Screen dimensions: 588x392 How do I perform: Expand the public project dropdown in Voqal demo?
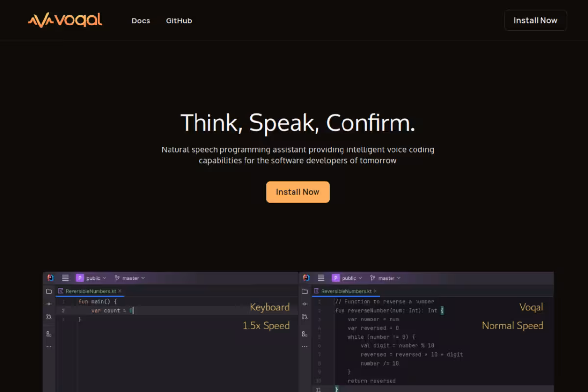[x=352, y=278]
